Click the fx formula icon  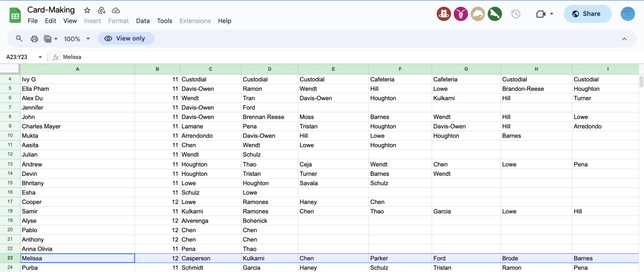[x=56, y=57]
